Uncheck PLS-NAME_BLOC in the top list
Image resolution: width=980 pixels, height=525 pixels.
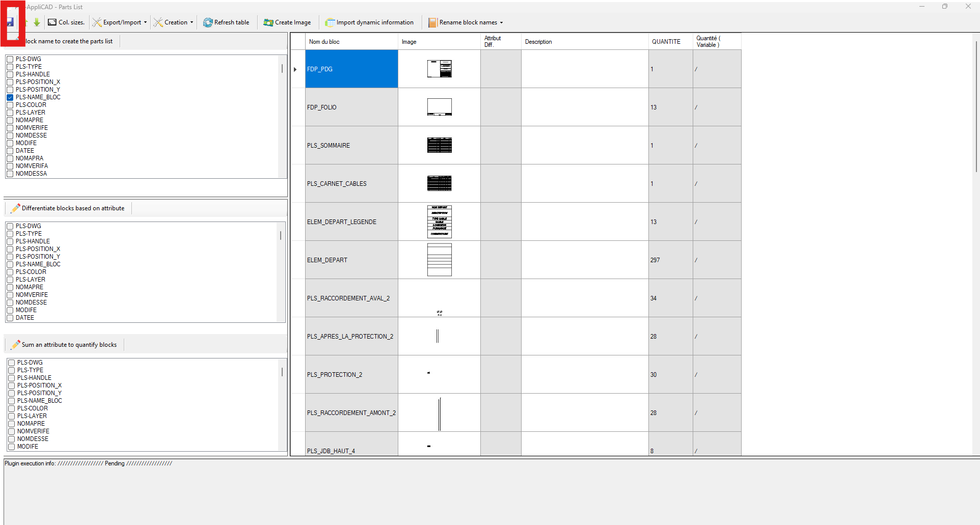10,97
